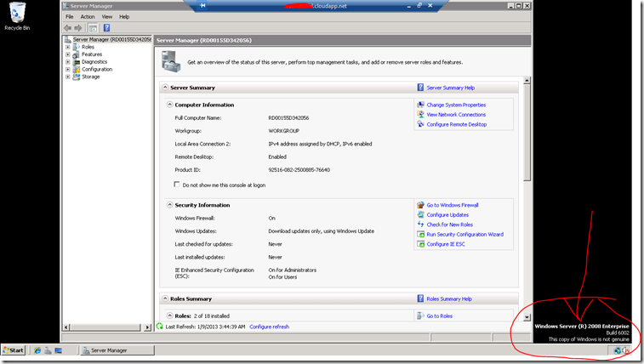Open the Action menu
The width and height of the screenshot is (644, 364).
coord(88,17)
